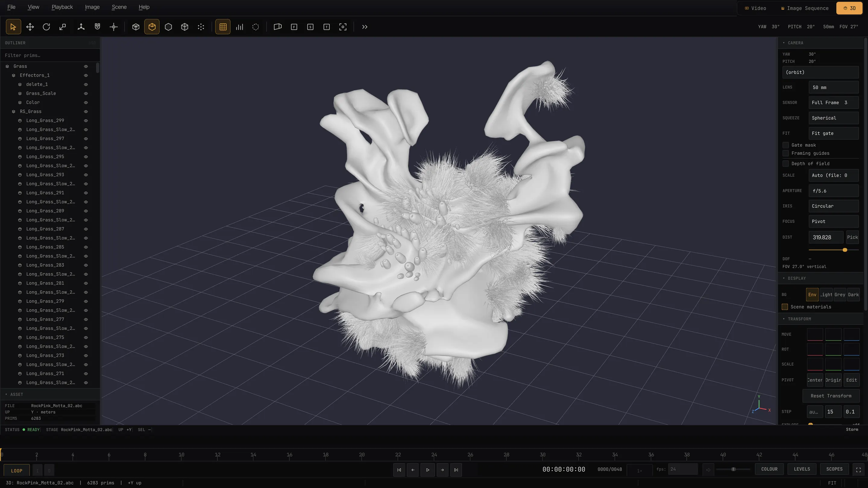Collapse the Transform panel section
This screenshot has width=868, height=488.
click(820, 319)
